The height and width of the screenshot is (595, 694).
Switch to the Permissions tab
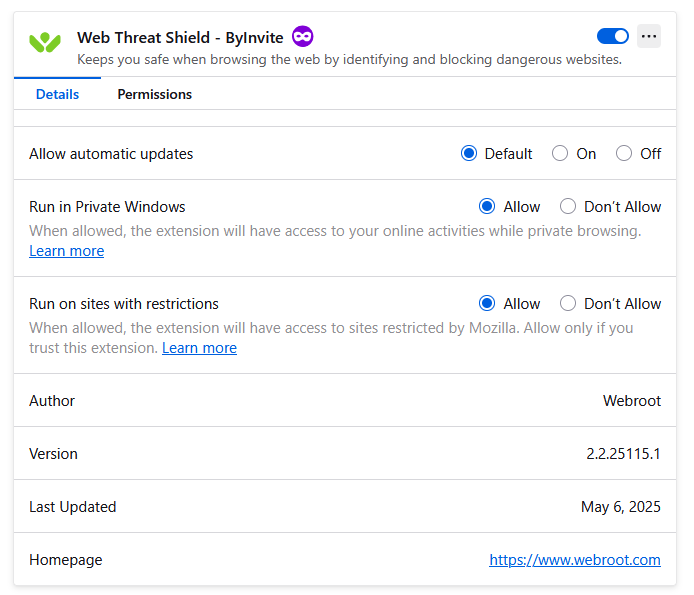(x=154, y=94)
